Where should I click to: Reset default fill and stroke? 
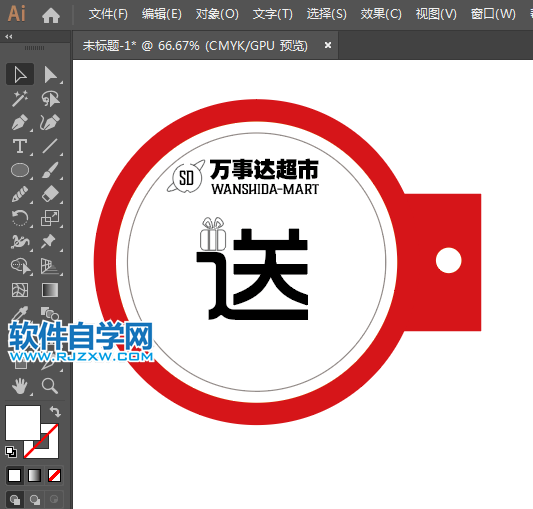click(11, 452)
